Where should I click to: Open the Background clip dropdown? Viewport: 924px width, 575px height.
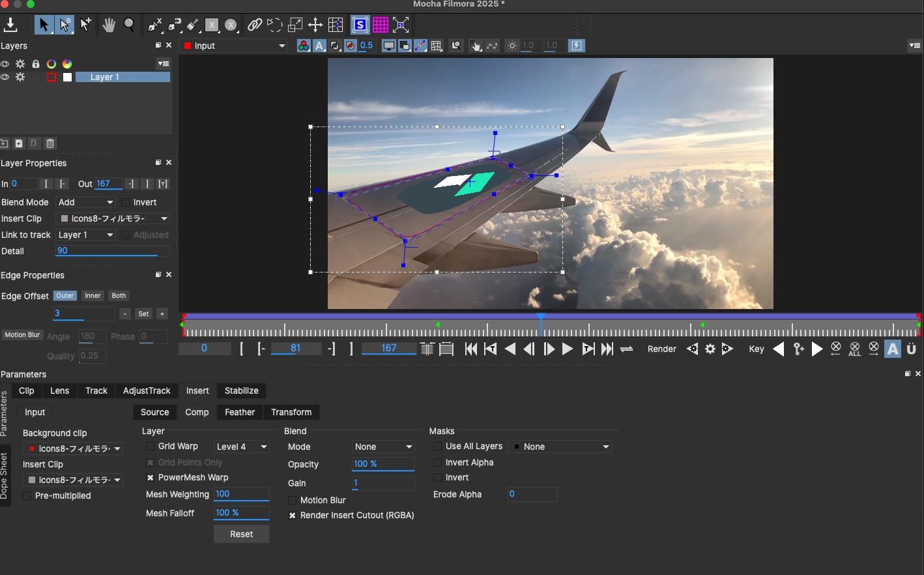click(73, 449)
